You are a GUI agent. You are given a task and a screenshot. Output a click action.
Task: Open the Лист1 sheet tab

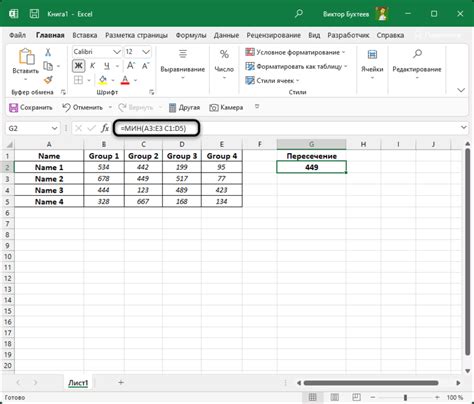pyautogui.click(x=78, y=383)
